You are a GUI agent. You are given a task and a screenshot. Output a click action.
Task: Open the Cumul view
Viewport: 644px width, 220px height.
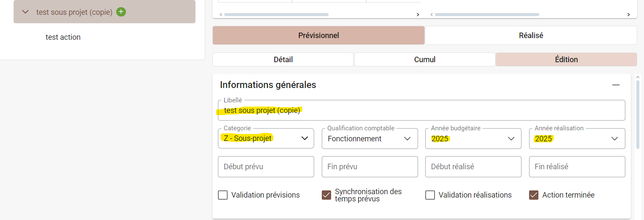425,60
